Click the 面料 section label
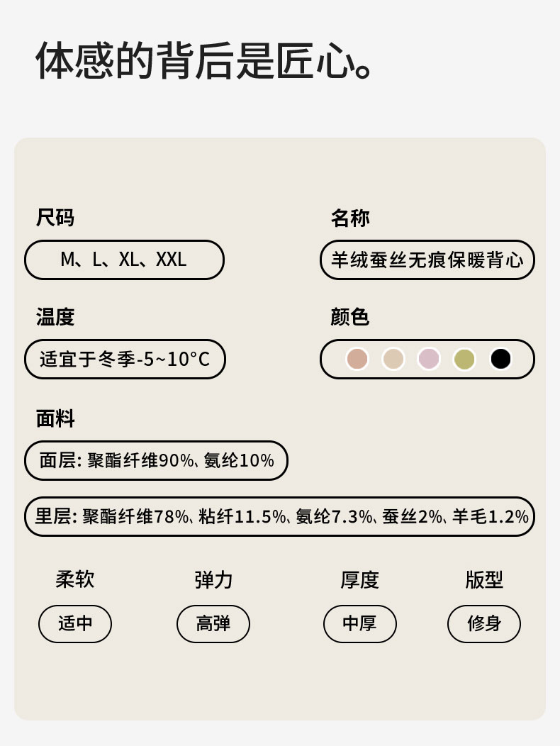 (55, 418)
